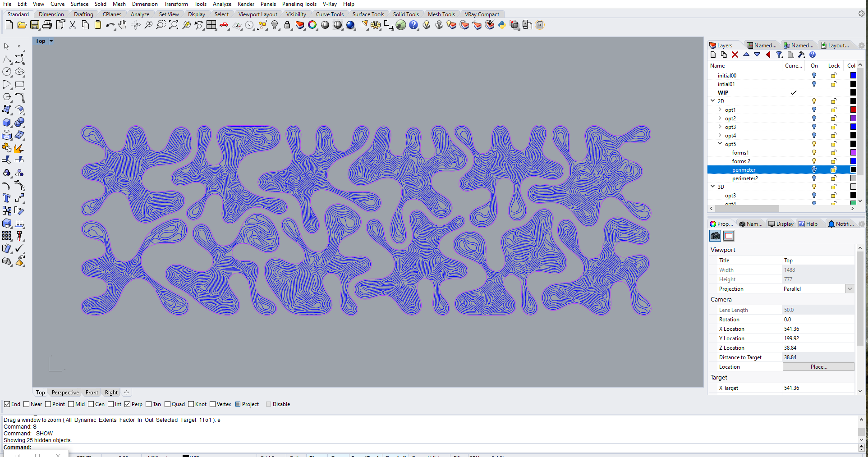Toggle visibility bulb of initial00 layer

coord(814,76)
